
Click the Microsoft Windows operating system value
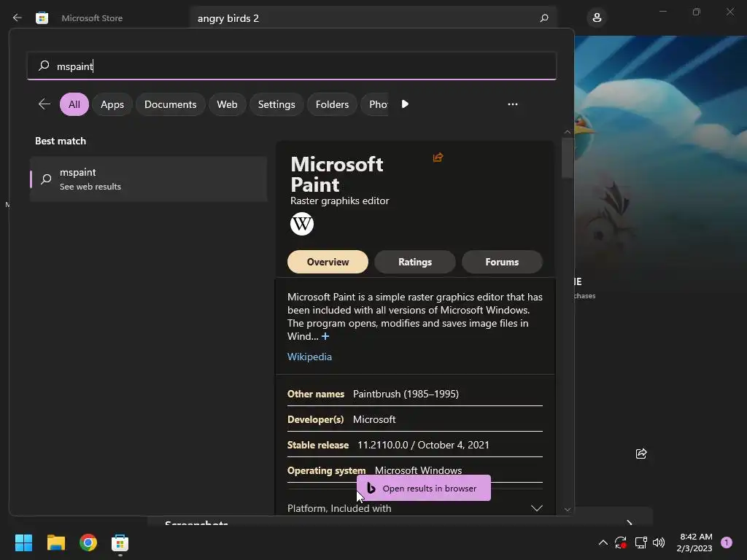[x=418, y=470]
